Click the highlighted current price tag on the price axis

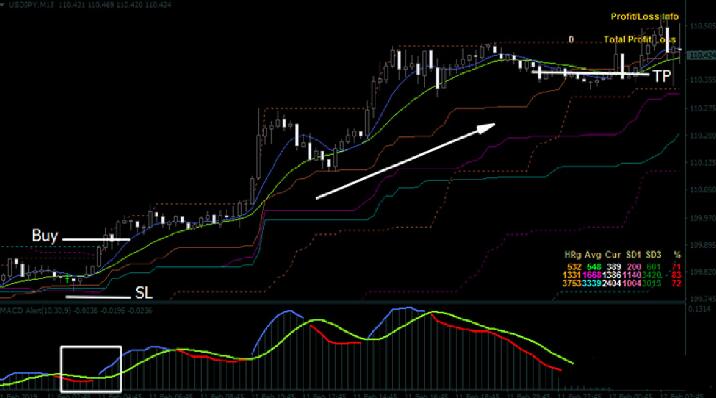click(x=701, y=55)
